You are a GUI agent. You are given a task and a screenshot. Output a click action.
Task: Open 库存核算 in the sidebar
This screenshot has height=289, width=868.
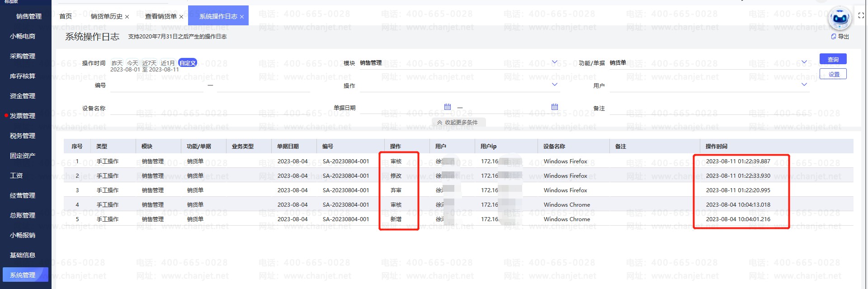[23, 76]
